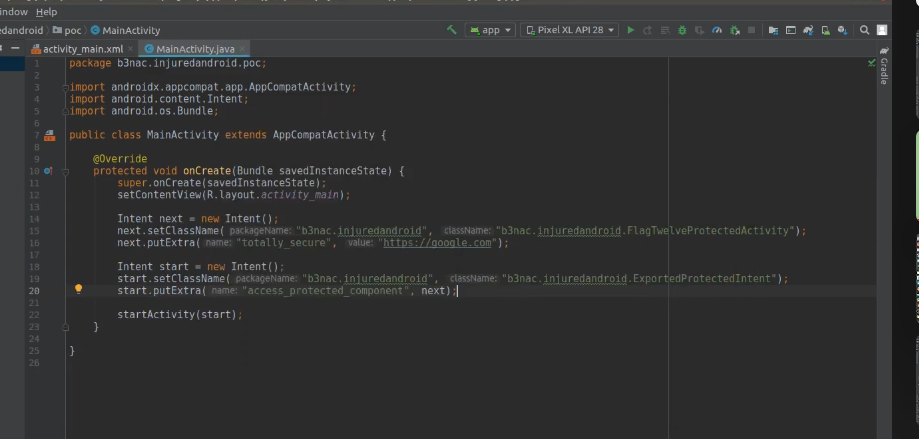919x439 pixels.
Task: Click the MainActivity breadcrumb
Action: (x=125, y=30)
